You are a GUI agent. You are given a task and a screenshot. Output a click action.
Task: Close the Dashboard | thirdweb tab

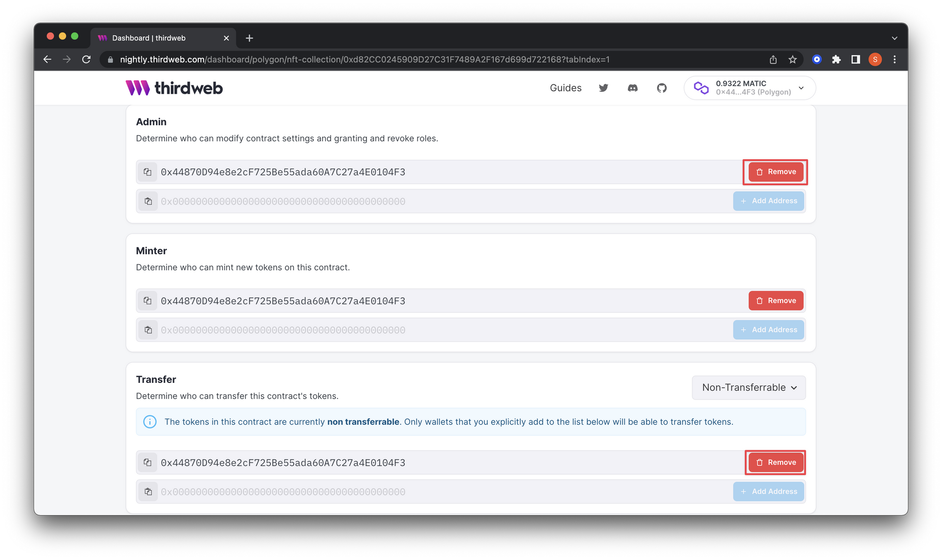point(226,38)
